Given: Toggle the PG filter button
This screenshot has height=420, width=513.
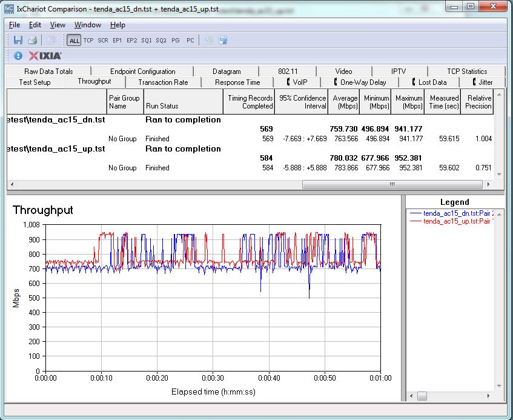Looking at the screenshot, I should click(x=176, y=40).
